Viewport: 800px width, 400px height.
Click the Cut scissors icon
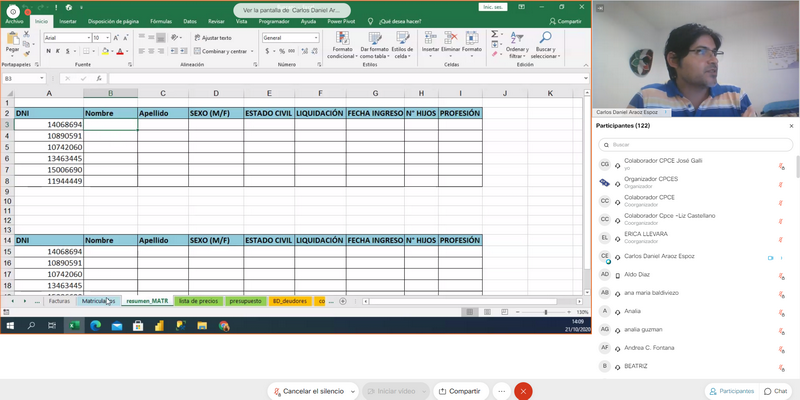(27, 34)
